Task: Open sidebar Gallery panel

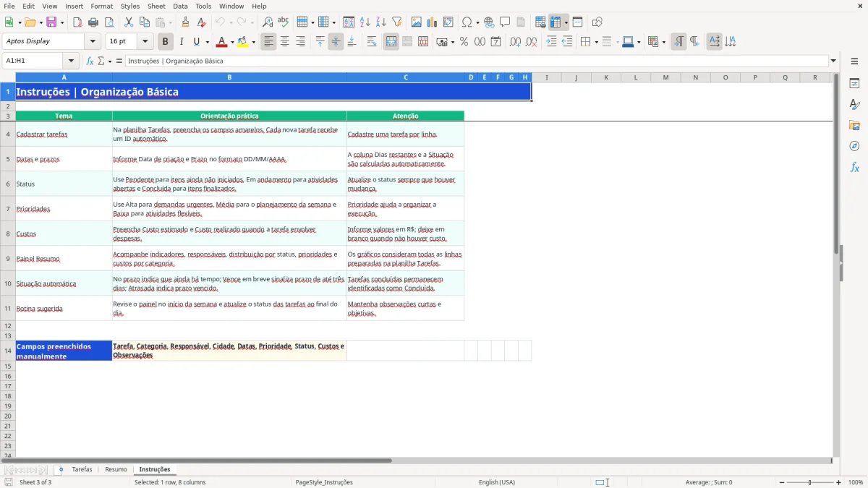Action: (x=854, y=126)
